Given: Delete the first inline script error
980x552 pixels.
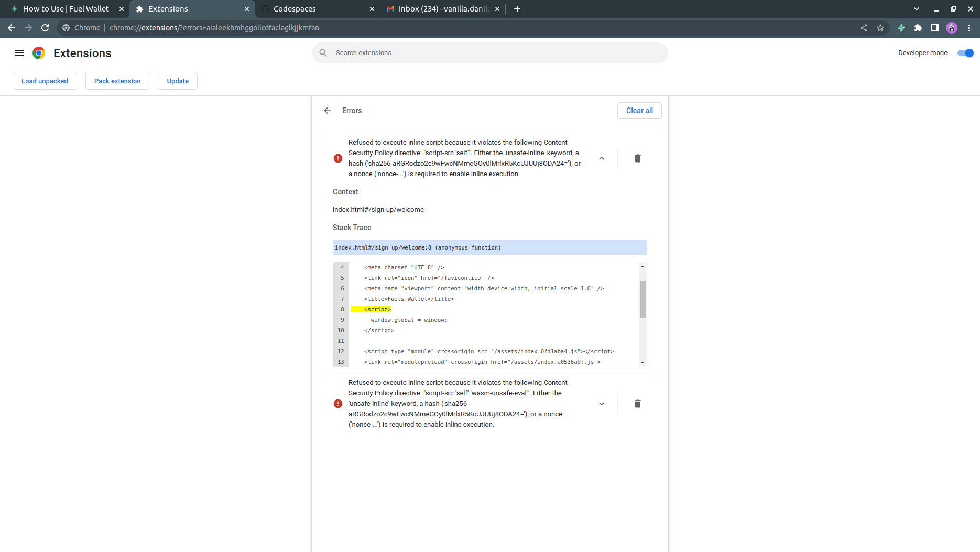Looking at the screenshot, I should [637, 158].
